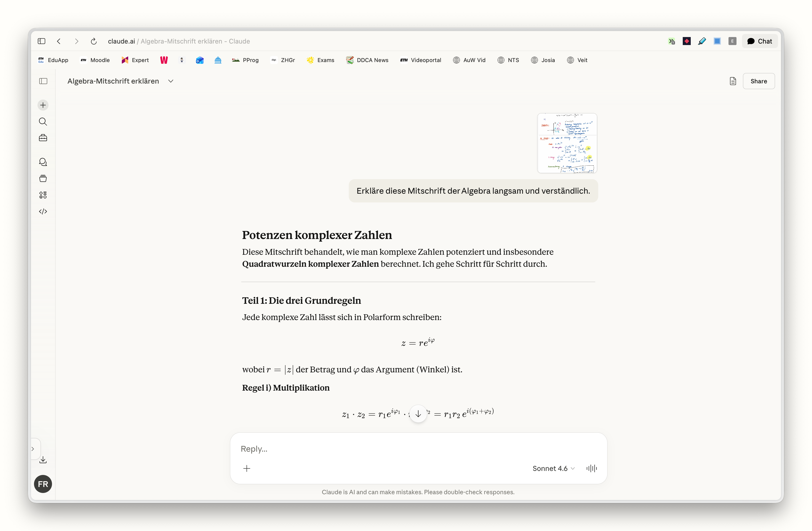The width and height of the screenshot is (812, 531).
Task: Click the voice mode waveform icon
Action: [591, 468]
